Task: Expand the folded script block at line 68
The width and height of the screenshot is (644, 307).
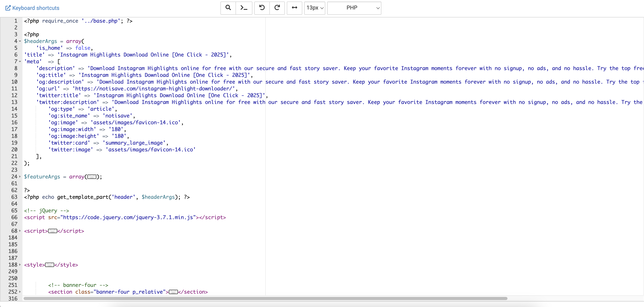Action: (20, 231)
